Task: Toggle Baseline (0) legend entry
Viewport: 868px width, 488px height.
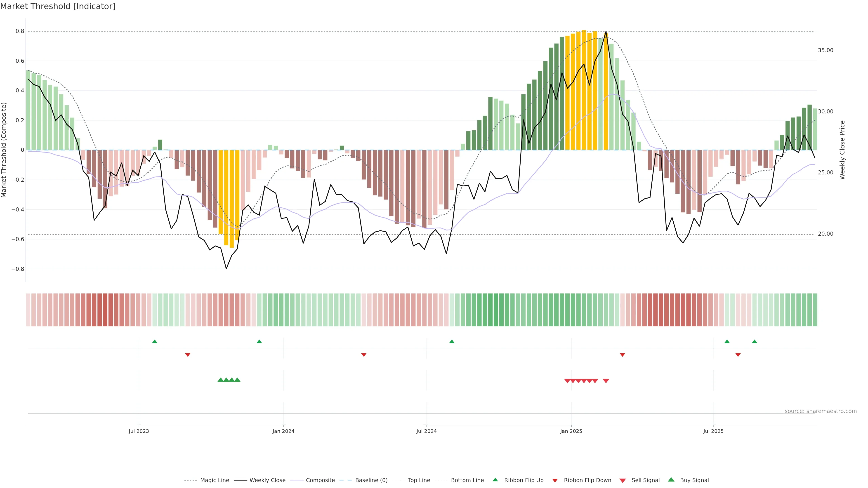Action: point(371,480)
